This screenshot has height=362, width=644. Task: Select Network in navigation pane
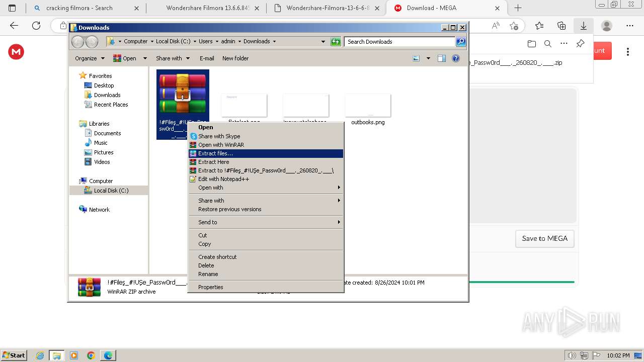click(99, 210)
